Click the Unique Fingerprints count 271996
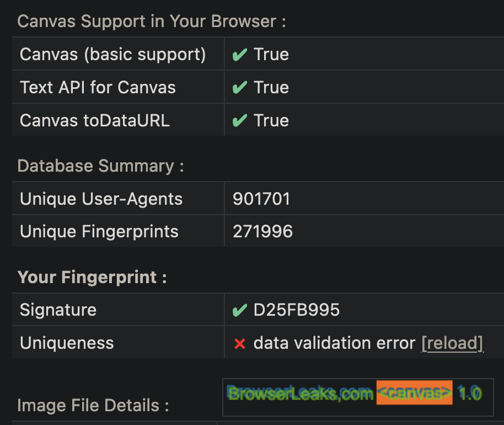 262,231
